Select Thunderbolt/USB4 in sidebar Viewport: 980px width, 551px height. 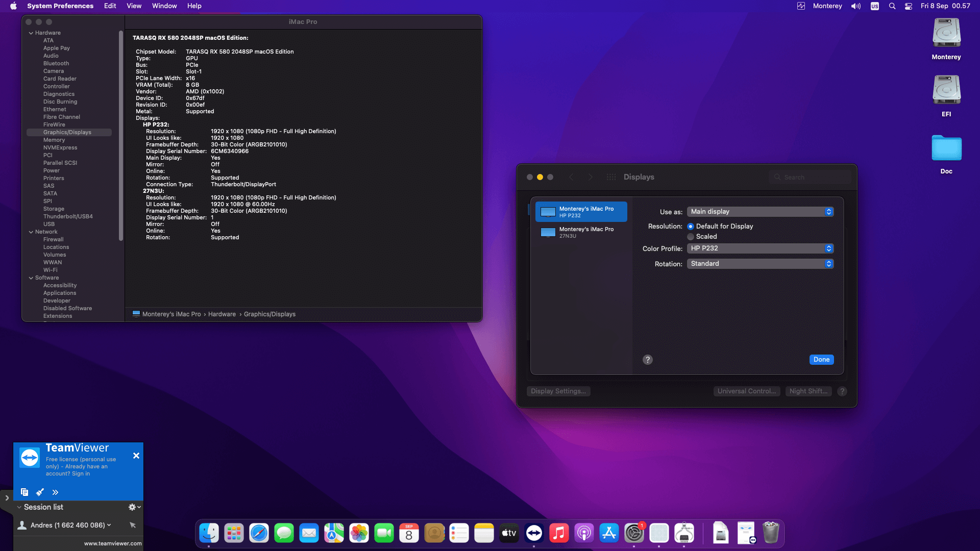(68, 217)
